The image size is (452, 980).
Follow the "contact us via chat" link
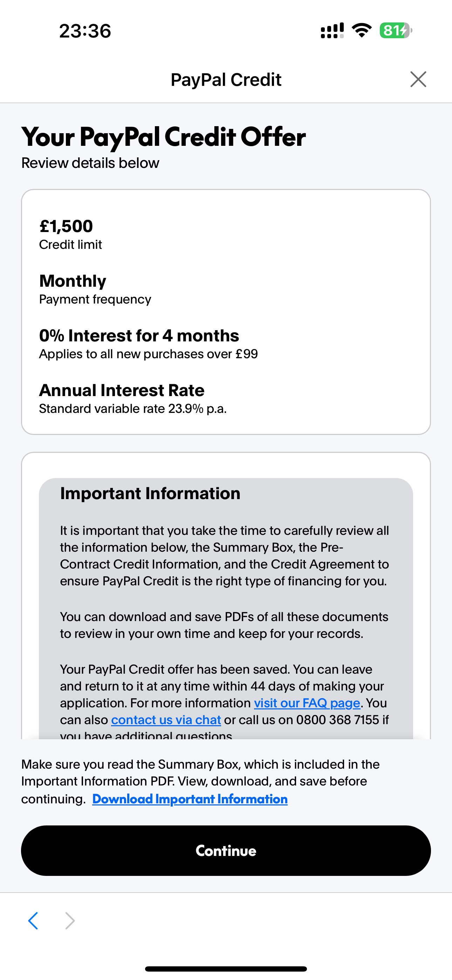[166, 720]
